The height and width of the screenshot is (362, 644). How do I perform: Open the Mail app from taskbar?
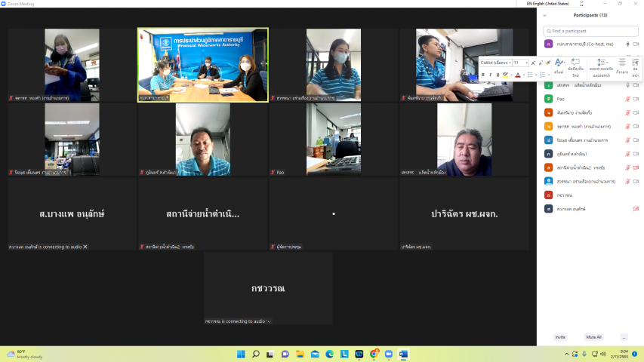[315, 354]
